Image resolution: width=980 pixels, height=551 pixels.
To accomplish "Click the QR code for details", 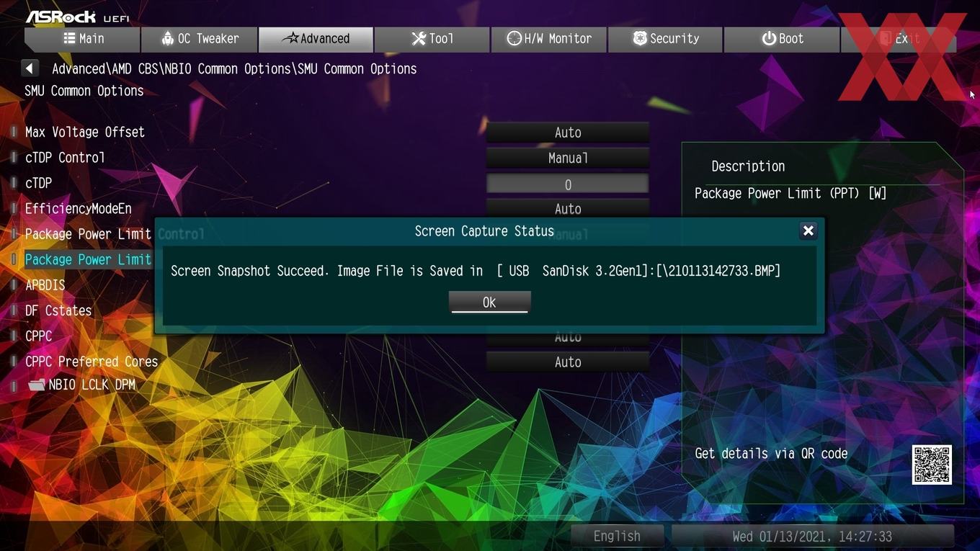I will pyautogui.click(x=932, y=465).
